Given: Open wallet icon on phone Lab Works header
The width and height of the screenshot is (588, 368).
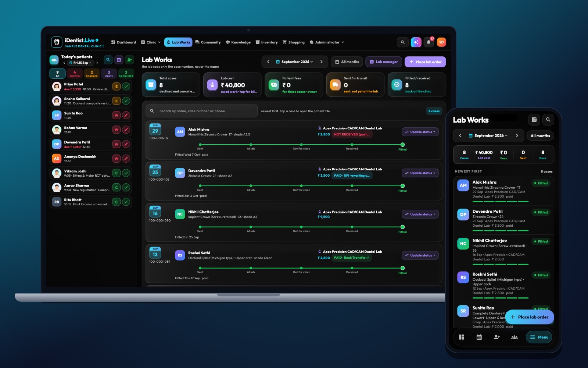Looking at the screenshot, I should pos(534,120).
